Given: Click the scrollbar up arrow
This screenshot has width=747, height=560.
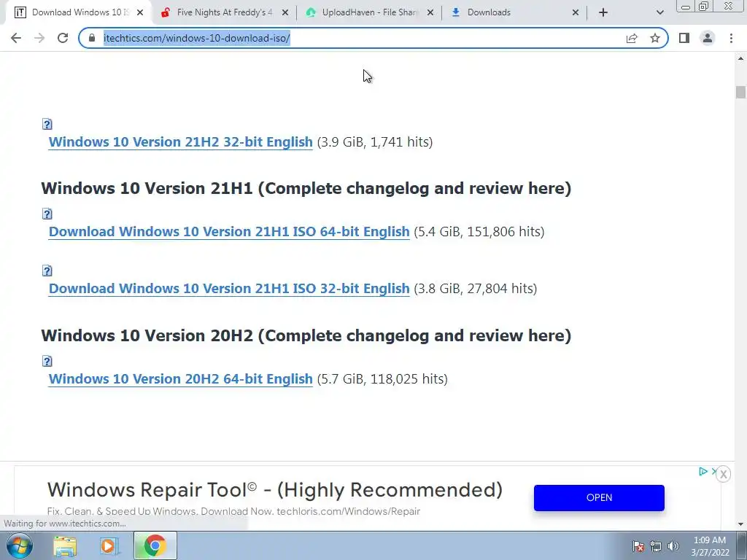Looking at the screenshot, I should (740, 59).
